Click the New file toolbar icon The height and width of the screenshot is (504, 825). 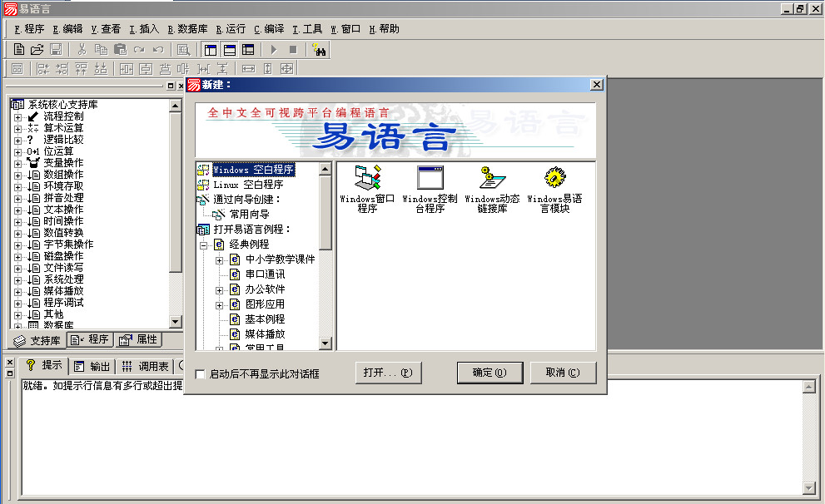(x=19, y=49)
